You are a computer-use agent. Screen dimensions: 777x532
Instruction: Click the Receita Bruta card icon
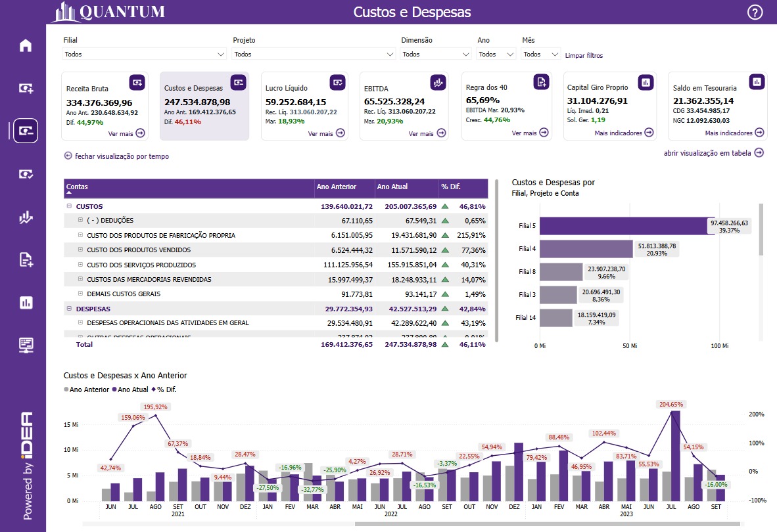point(137,82)
